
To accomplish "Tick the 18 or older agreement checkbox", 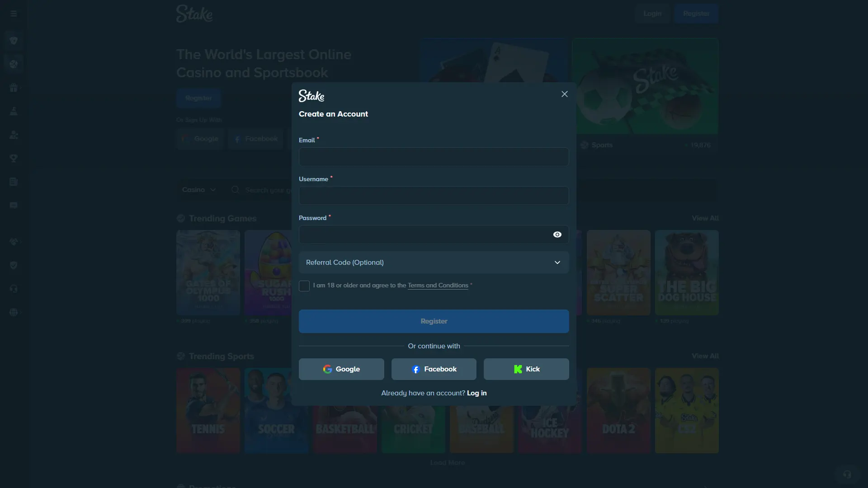I will 304,286.
